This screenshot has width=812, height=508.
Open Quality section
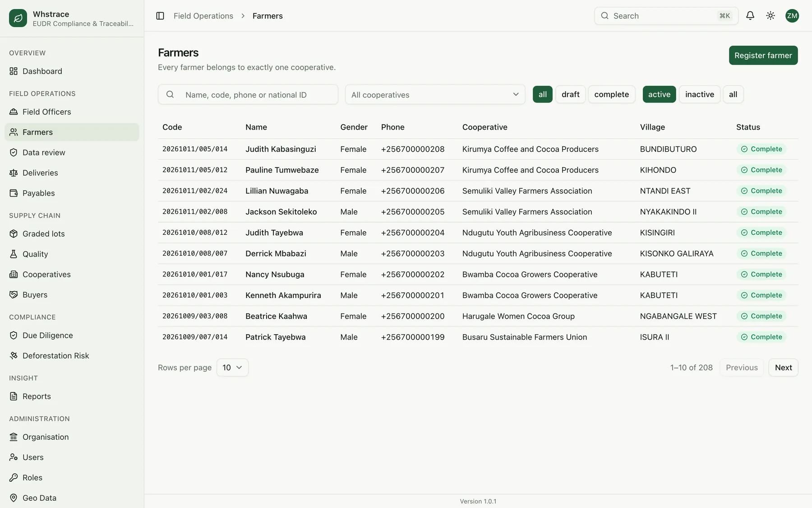72,254
